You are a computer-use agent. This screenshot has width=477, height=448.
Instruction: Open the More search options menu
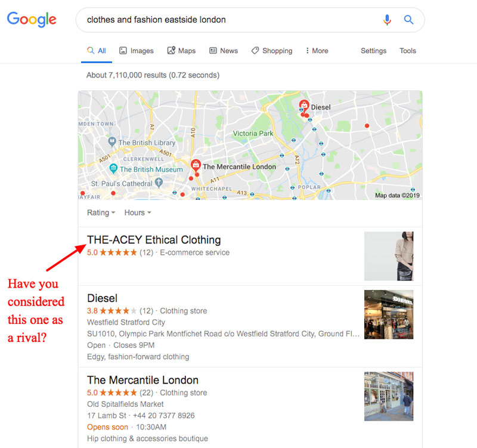pyautogui.click(x=317, y=51)
